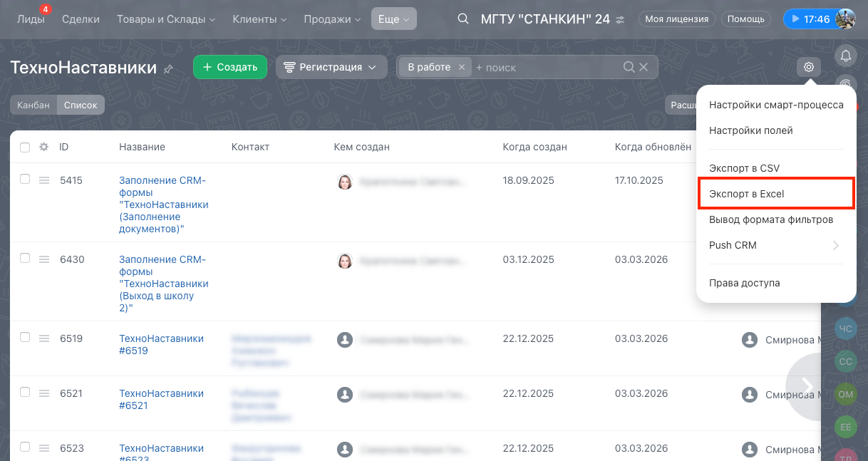
Task: Tick the select-all checkbox in table header
Action: [25, 147]
